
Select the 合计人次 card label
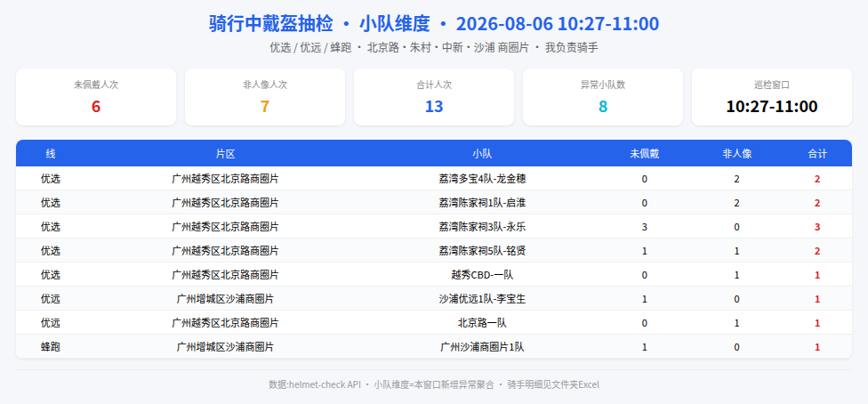(x=434, y=85)
